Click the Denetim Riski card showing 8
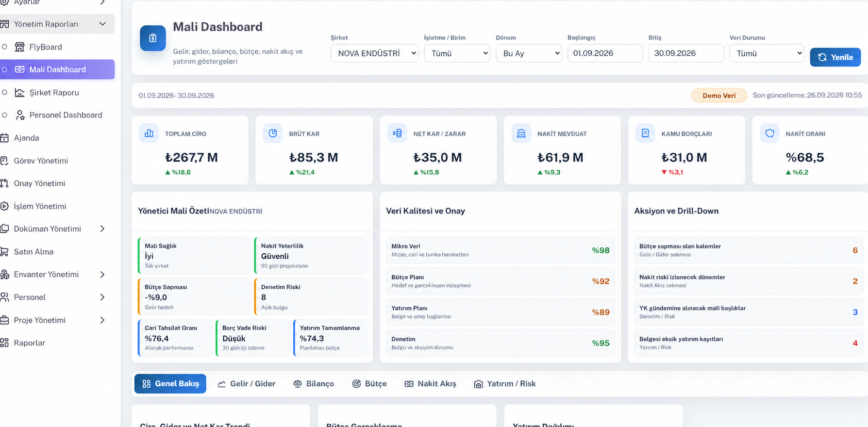Viewport: 868px width, 427px height. [x=310, y=297]
